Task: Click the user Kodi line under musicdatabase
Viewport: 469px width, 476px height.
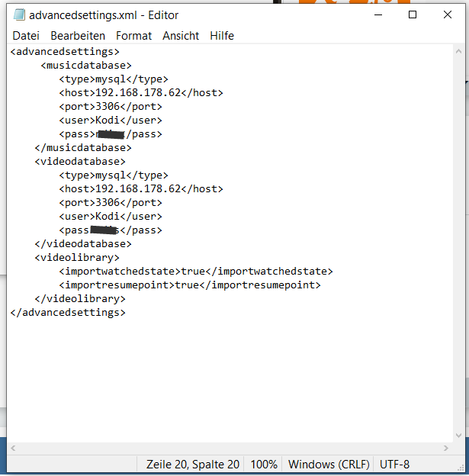Action: pos(111,121)
